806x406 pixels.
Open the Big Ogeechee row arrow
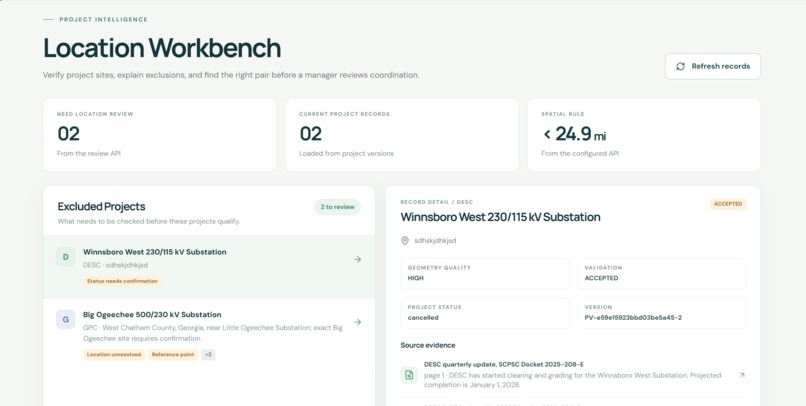pos(357,322)
